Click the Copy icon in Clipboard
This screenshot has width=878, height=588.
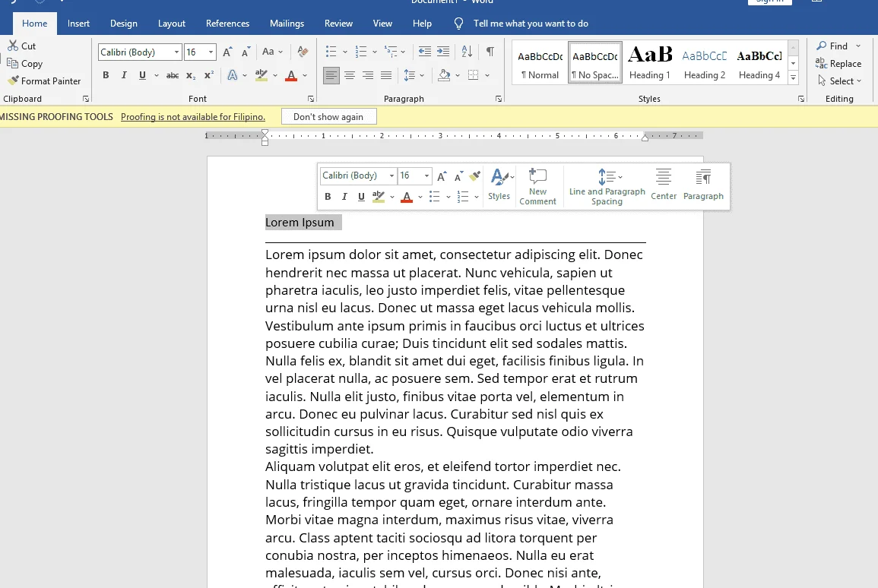(x=12, y=63)
